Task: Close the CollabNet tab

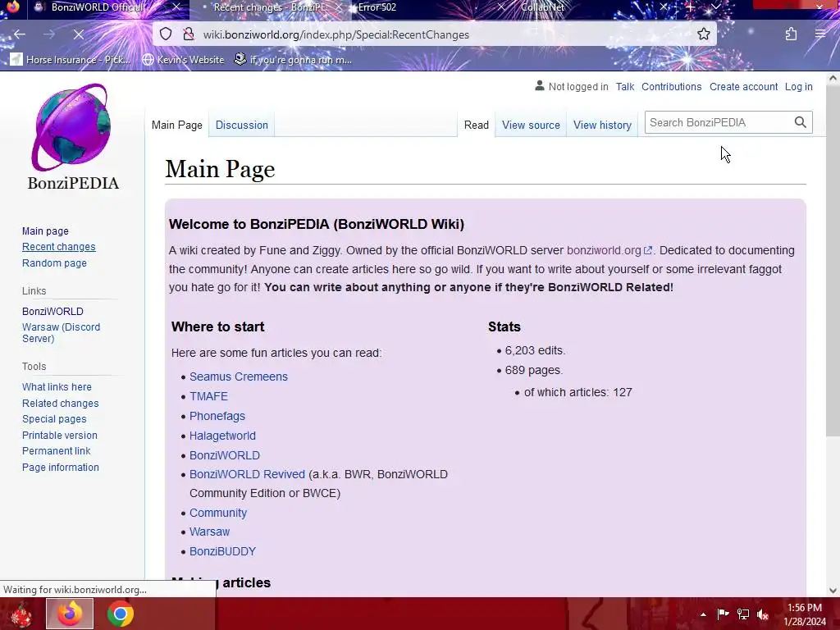Action: (663, 7)
